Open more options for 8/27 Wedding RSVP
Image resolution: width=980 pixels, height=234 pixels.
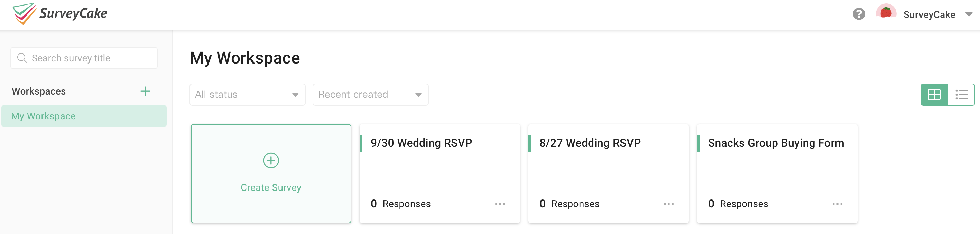(x=668, y=204)
